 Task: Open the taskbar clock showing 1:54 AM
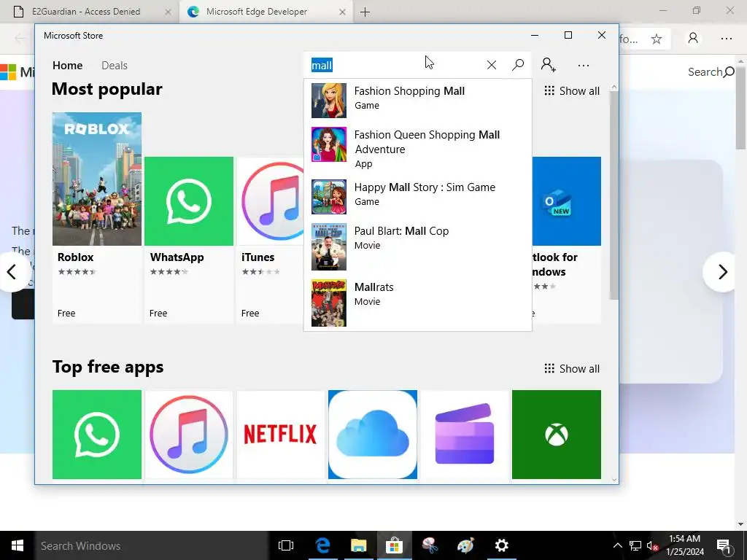(684, 545)
